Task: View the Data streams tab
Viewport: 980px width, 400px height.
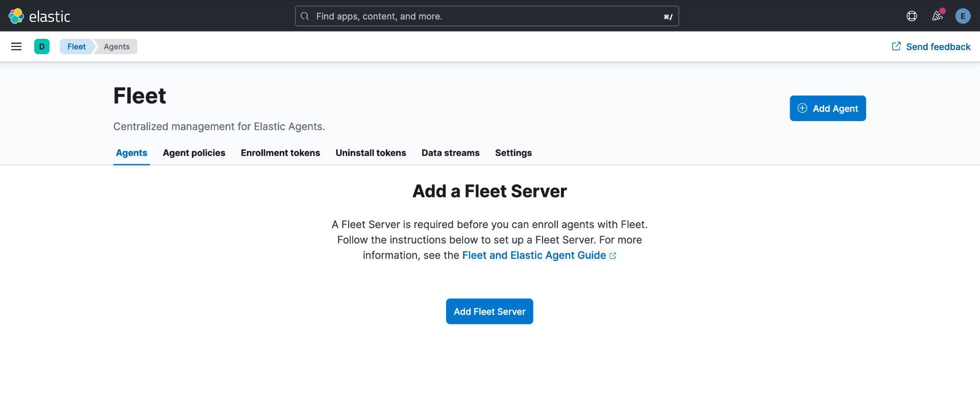Action: [450, 153]
